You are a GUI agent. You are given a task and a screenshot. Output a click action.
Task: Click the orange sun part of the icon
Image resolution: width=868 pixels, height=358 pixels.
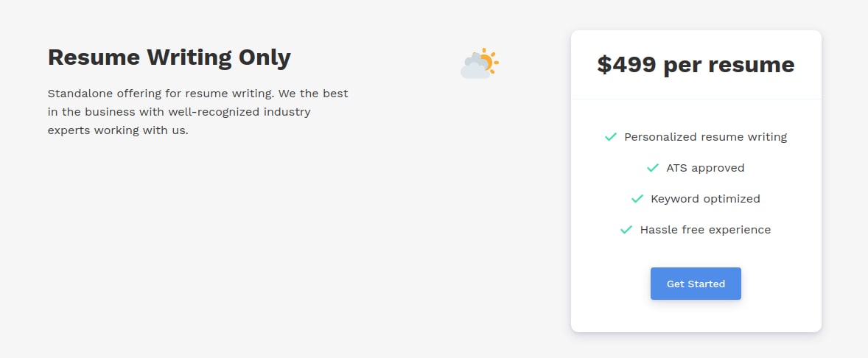coord(489,60)
